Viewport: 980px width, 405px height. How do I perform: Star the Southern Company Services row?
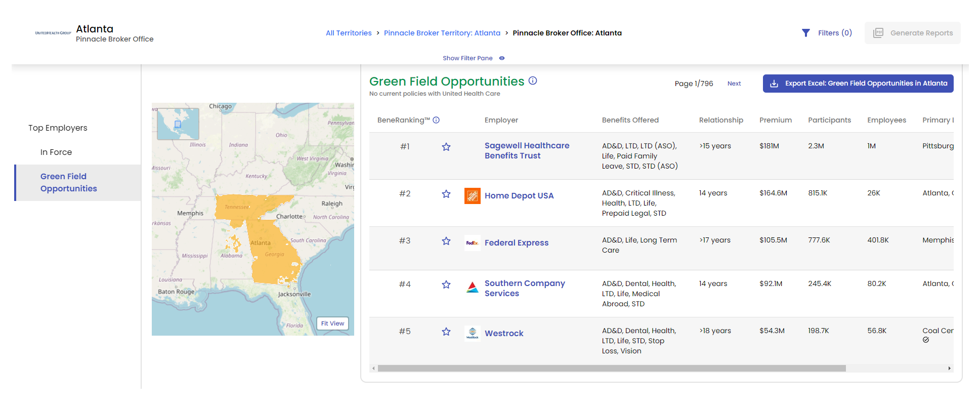[x=446, y=285]
